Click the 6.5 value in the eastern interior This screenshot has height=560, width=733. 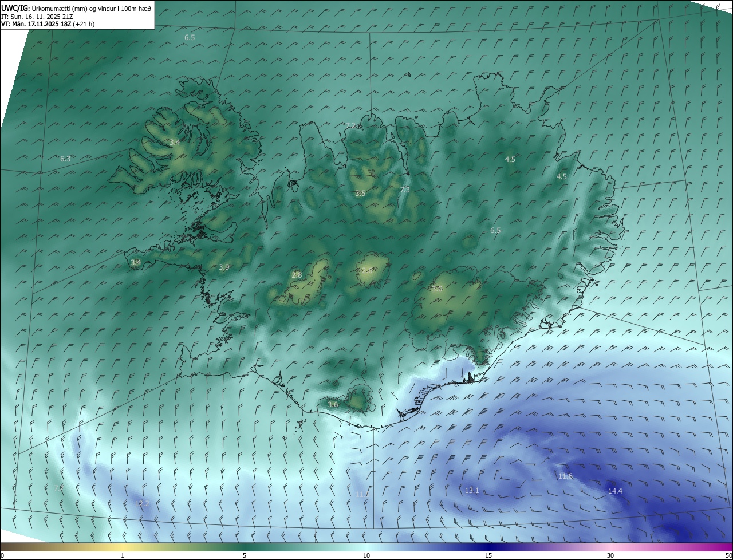[x=495, y=230]
